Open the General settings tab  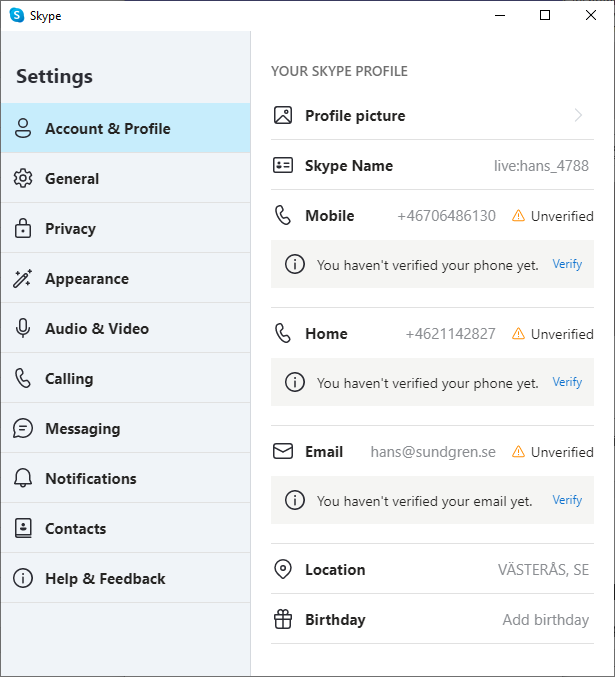[126, 178]
